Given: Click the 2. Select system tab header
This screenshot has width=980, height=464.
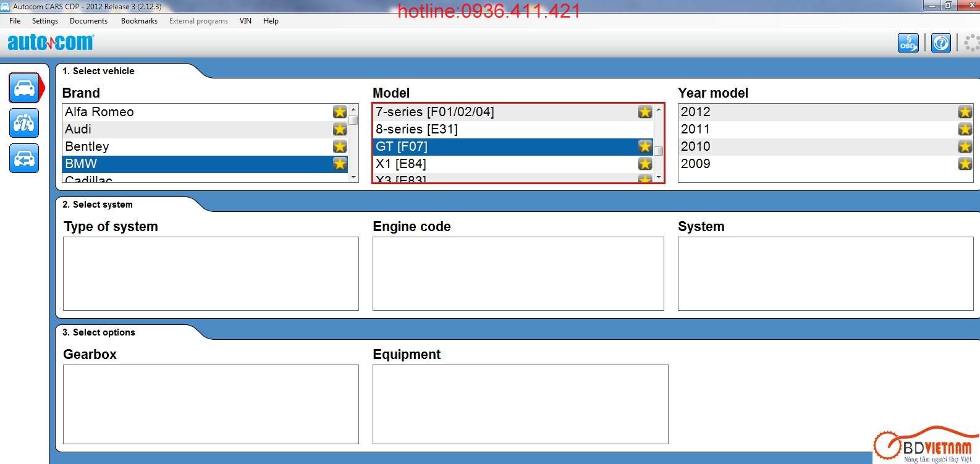Looking at the screenshot, I should point(98,205).
